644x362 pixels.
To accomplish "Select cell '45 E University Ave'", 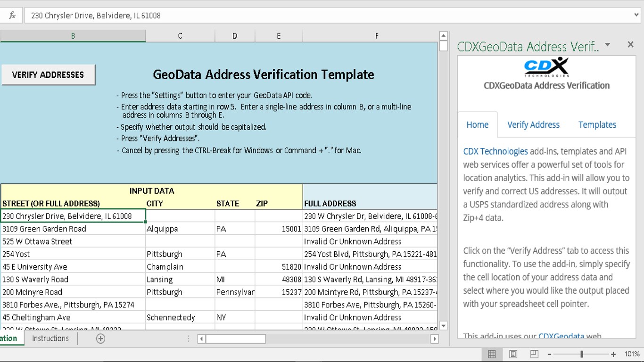I will pyautogui.click(x=73, y=267).
